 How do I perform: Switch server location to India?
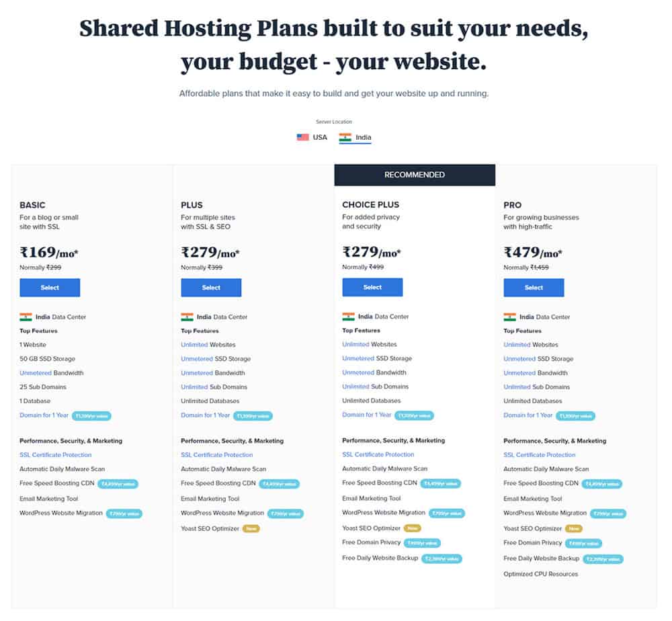pos(355,137)
